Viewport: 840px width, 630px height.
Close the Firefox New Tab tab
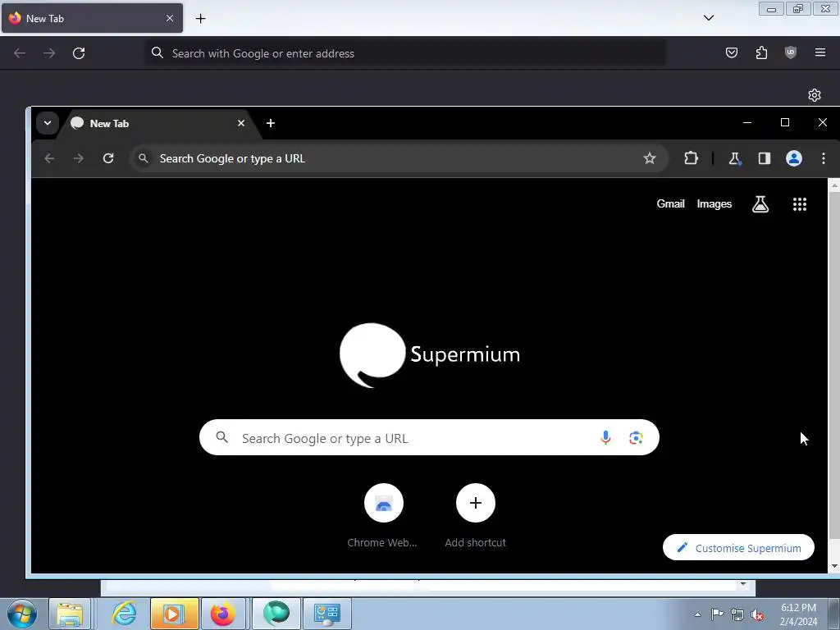(170, 18)
